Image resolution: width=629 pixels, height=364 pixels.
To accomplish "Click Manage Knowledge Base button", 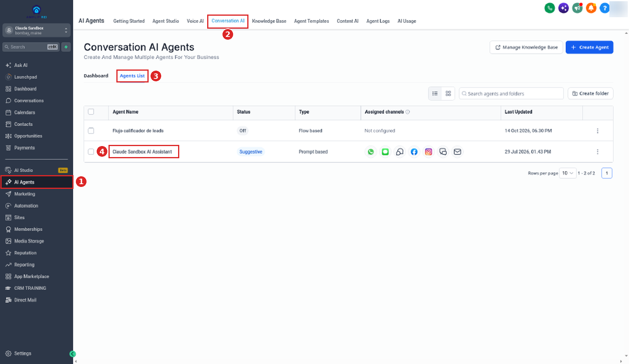I will pos(526,48).
